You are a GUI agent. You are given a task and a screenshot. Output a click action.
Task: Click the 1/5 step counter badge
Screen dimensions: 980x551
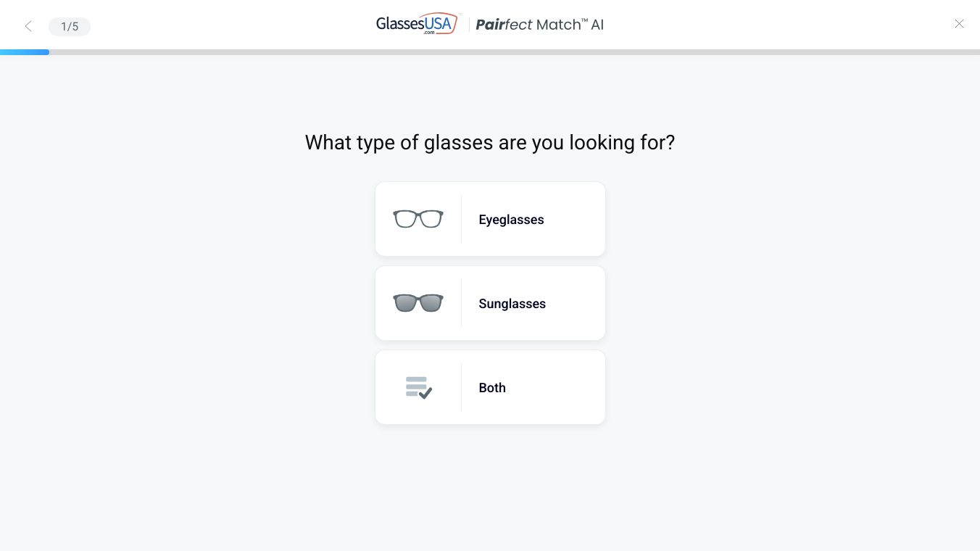tap(70, 27)
